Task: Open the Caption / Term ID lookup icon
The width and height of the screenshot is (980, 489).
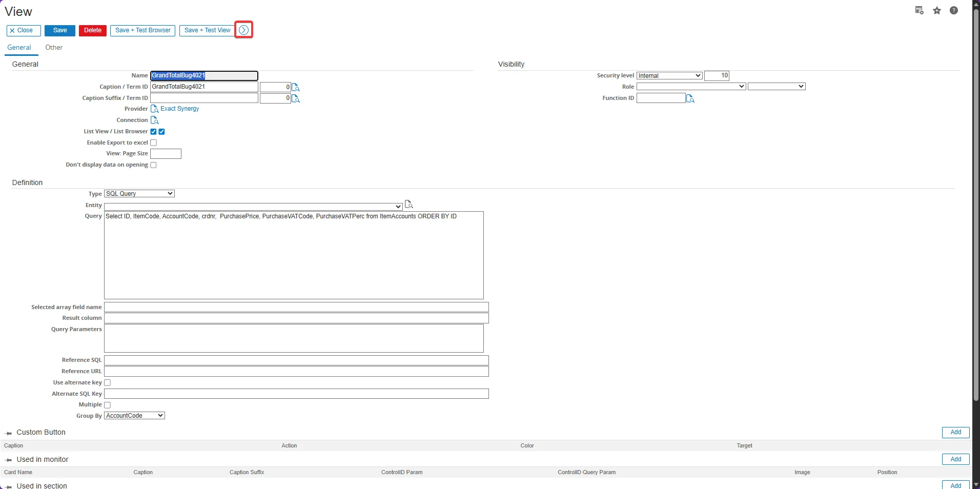Action: (x=296, y=87)
